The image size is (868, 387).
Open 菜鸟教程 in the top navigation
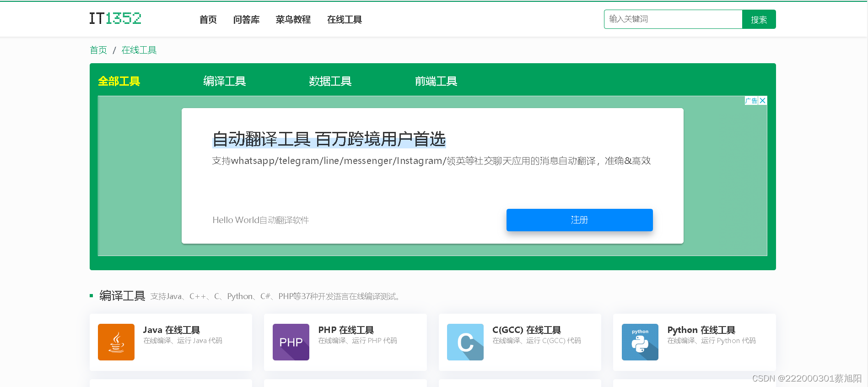(x=293, y=20)
